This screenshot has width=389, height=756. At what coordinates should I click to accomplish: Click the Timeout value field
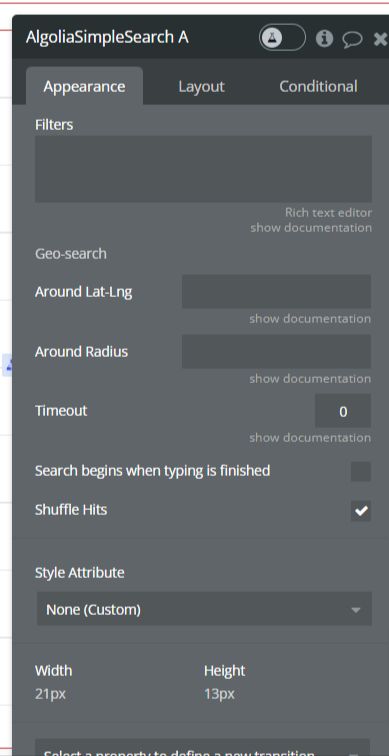point(343,411)
